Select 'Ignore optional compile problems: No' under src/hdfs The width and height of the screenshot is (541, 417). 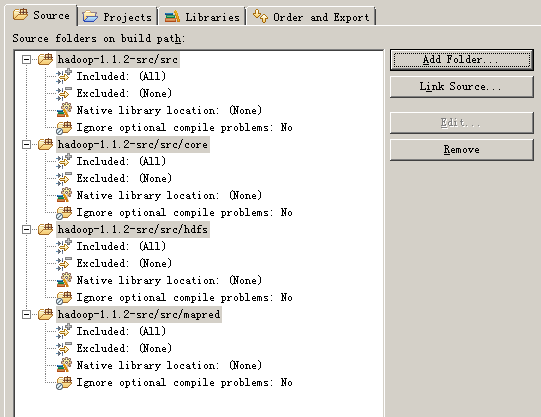[185, 298]
